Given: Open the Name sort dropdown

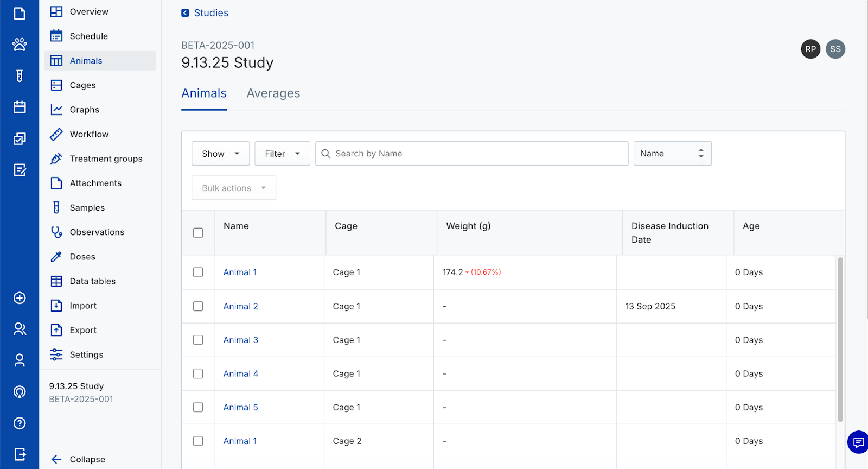Looking at the screenshot, I should (x=672, y=154).
